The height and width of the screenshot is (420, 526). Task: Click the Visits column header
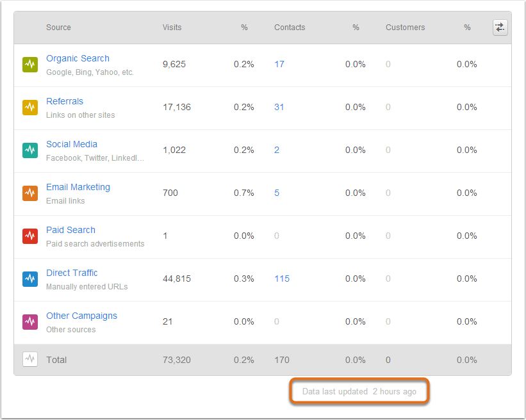[172, 28]
